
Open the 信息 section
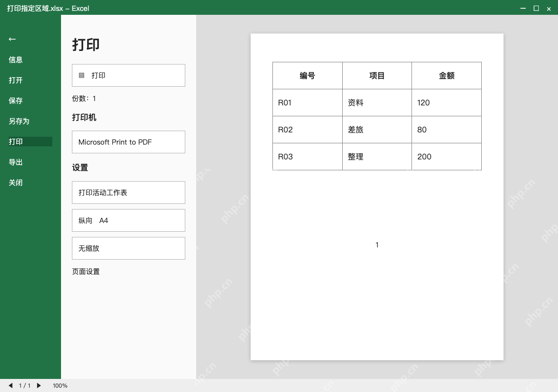pos(16,60)
